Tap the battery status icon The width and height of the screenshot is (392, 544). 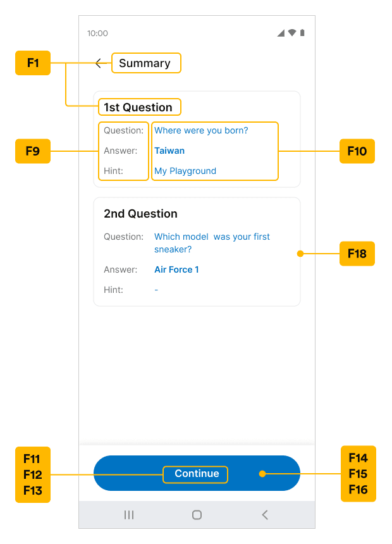click(302, 33)
